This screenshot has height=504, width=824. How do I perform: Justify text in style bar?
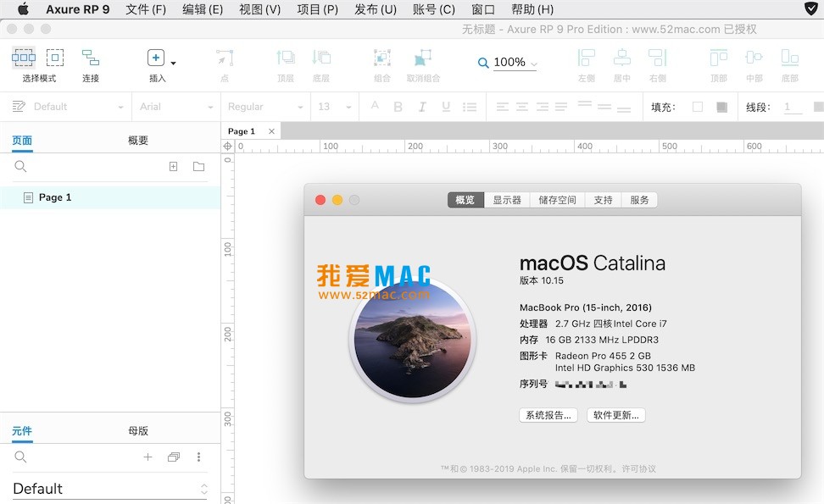pos(561,107)
